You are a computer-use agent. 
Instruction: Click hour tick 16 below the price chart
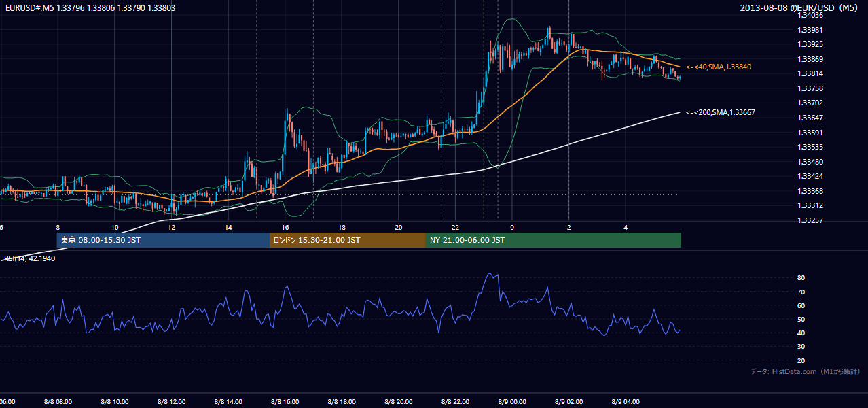pos(285,227)
